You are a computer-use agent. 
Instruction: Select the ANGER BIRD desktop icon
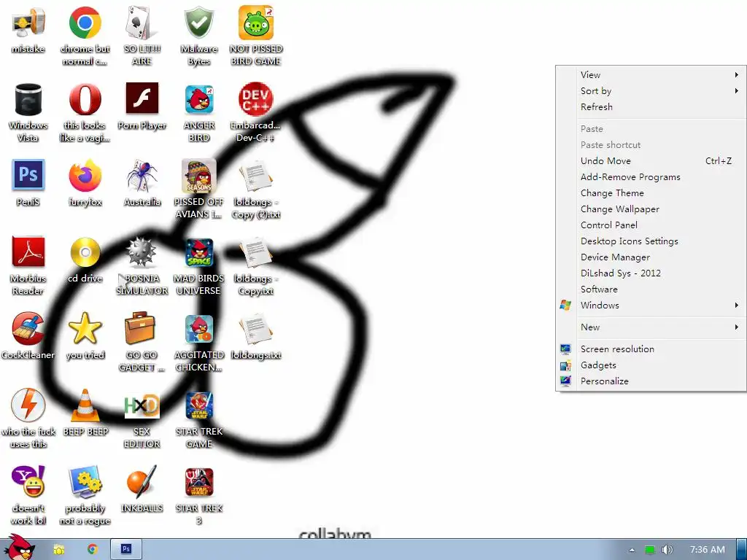(199, 112)
